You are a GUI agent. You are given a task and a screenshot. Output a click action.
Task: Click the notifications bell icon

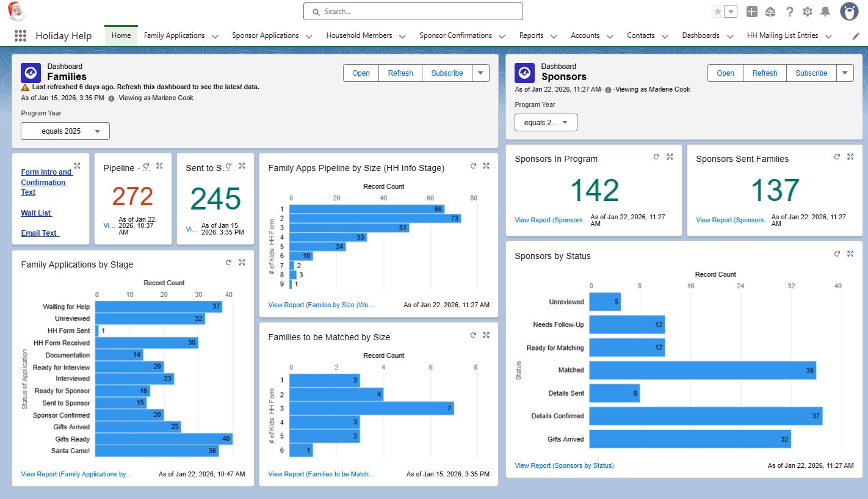pos(825,12)
